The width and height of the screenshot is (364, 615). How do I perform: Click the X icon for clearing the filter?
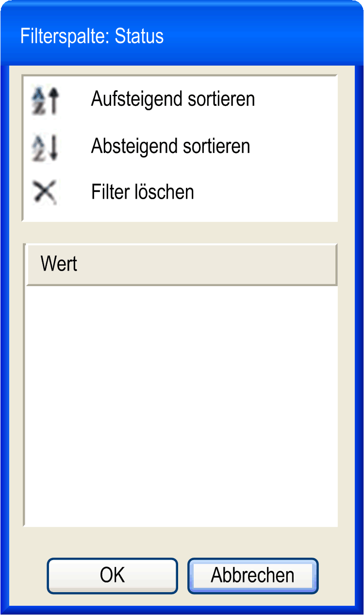(x=45, y=192)
